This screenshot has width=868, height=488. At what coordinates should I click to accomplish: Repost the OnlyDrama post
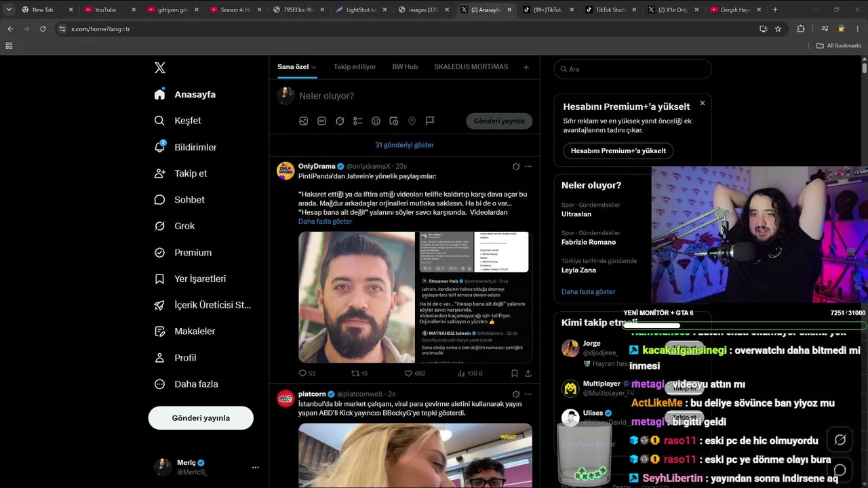359,373
